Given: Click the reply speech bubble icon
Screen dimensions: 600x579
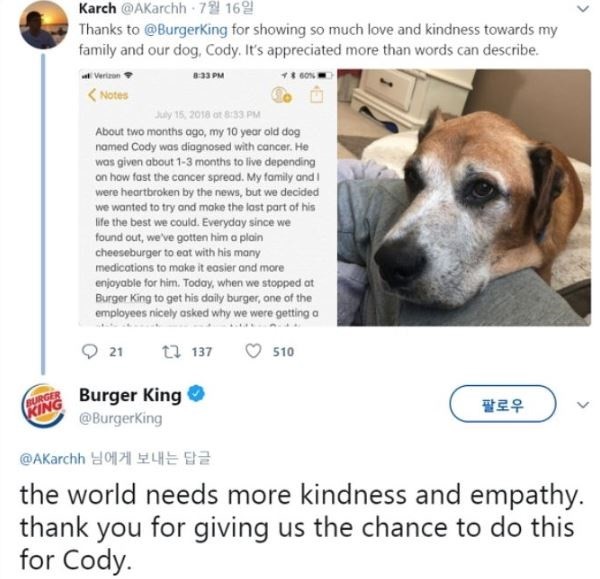Looking at the screenshot, I should click(90, 351).
